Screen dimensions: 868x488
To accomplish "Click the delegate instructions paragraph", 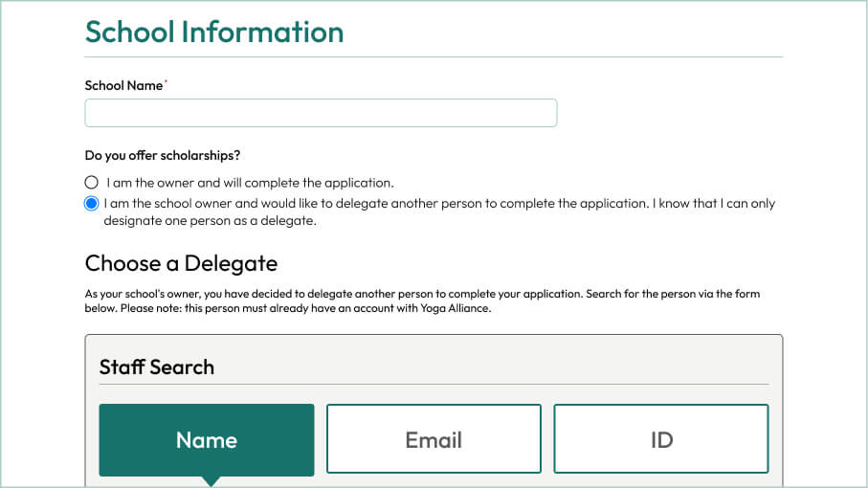I will point(421,294).
